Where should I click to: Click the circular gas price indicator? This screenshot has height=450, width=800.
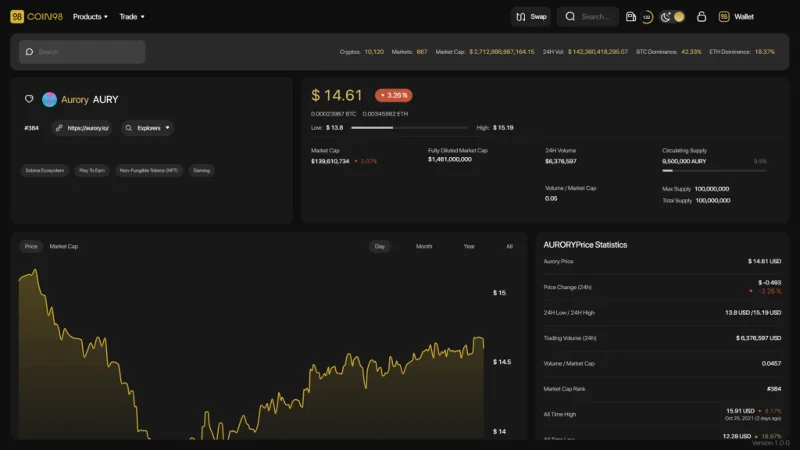click(x=647, y=17)
